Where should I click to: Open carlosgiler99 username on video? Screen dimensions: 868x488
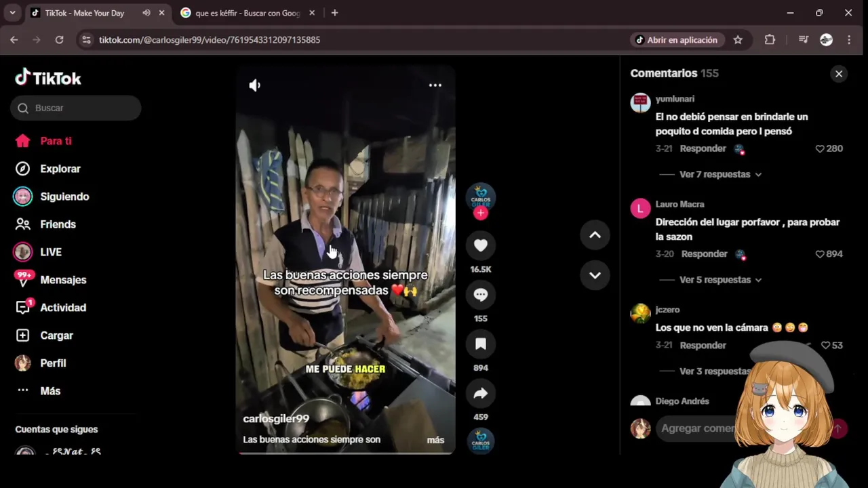click(276, 419)
